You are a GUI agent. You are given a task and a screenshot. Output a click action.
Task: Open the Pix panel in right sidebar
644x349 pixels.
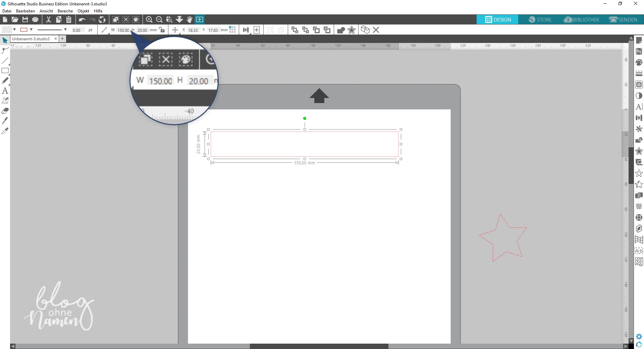point(639,51)
